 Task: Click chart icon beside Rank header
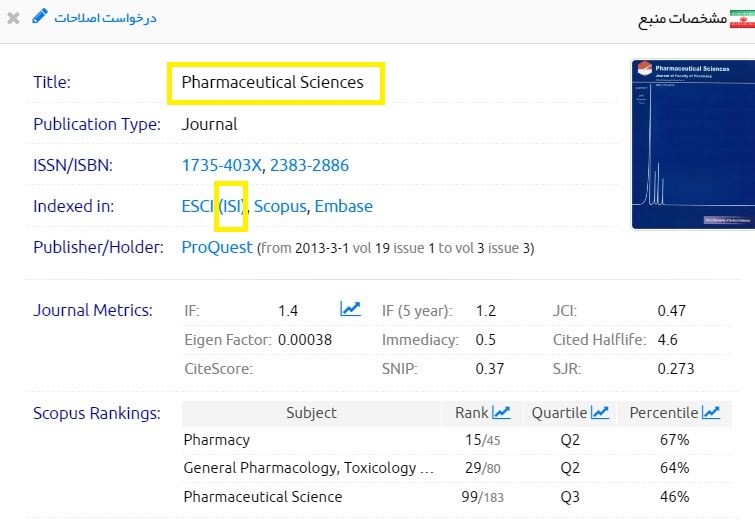[x=502, y=412]
